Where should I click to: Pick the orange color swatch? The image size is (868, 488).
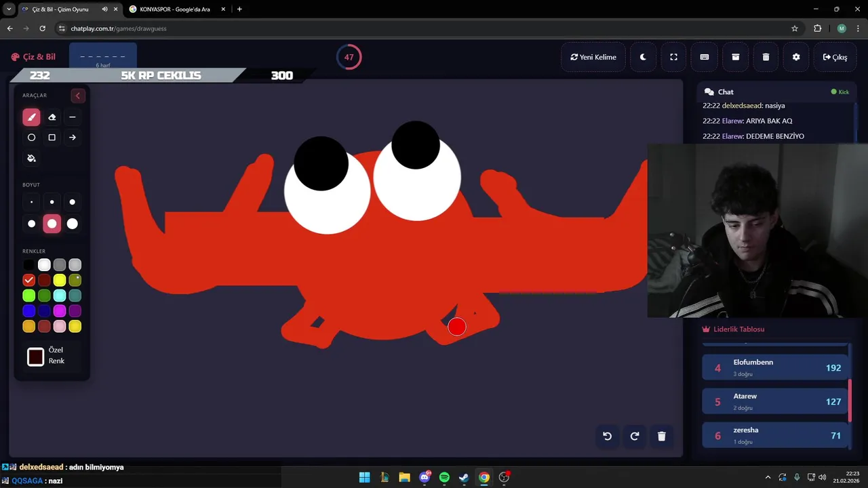(x=28, y=327)
